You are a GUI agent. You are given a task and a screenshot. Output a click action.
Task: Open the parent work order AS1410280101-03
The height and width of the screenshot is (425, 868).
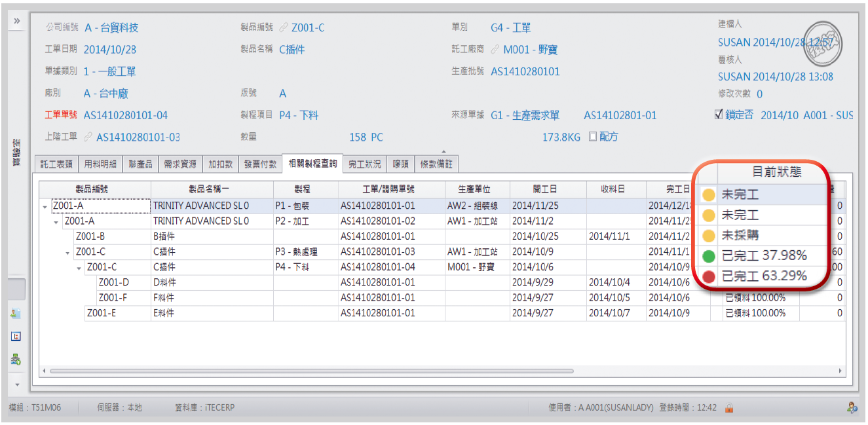pyautogui.click(x=138, y=137)
